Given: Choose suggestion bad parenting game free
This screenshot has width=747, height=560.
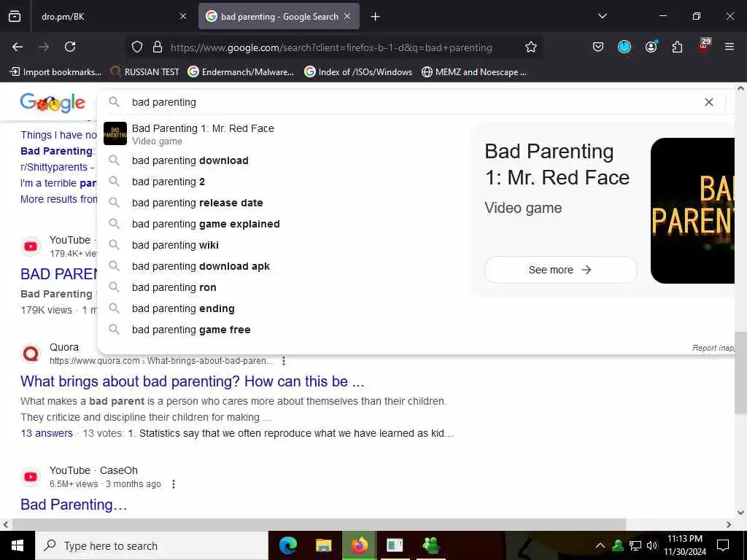Looking at the screenshot, I should (191, 330).
